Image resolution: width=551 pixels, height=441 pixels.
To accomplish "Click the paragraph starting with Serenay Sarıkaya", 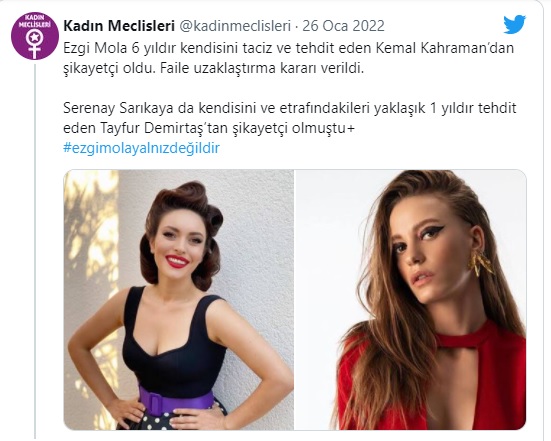I will tap(290, 118).
